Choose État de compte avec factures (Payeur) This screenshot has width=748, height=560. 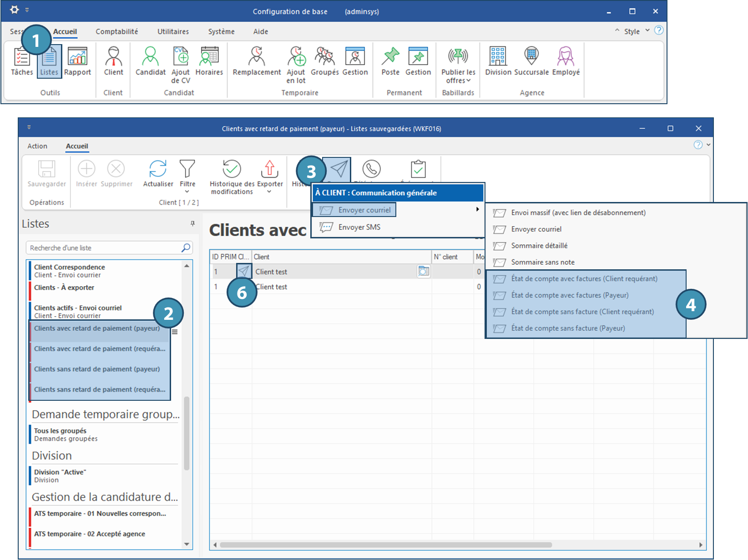pyautogui.click(x=570, y=295)
